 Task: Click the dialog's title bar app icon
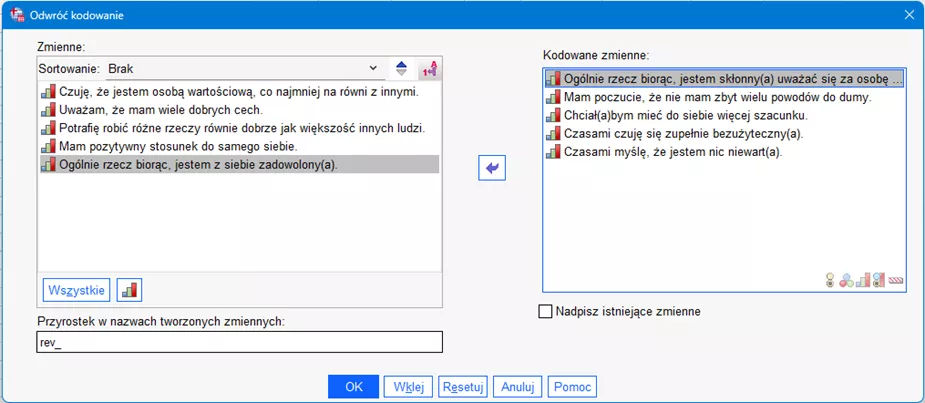(x=18, y=16)
